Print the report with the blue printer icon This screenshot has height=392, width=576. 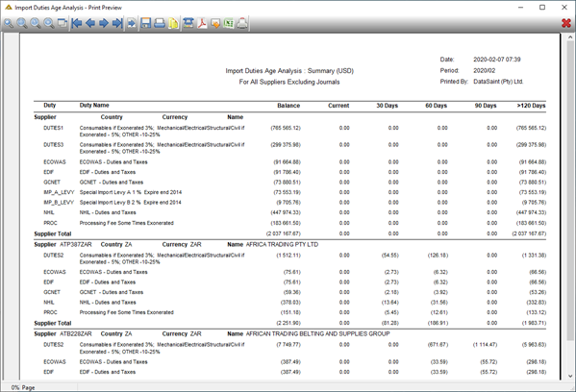(x=160, y=23)
